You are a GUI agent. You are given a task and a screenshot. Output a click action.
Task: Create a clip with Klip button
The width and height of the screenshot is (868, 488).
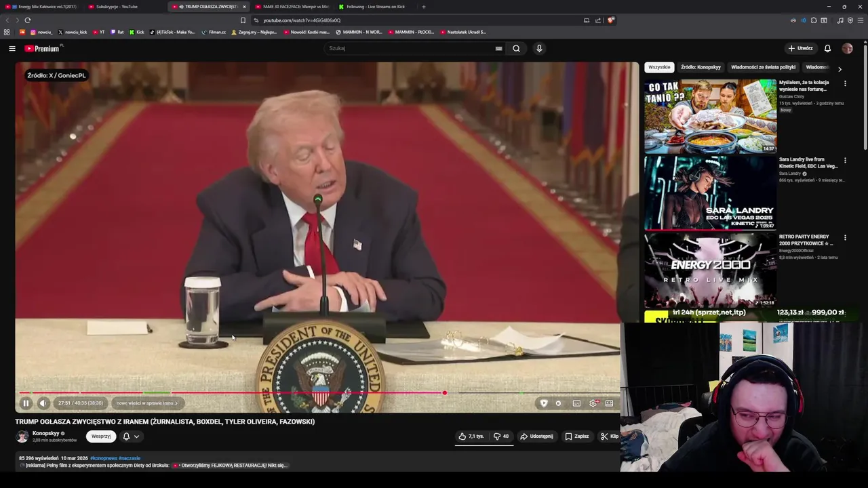(x=609, y=436)
